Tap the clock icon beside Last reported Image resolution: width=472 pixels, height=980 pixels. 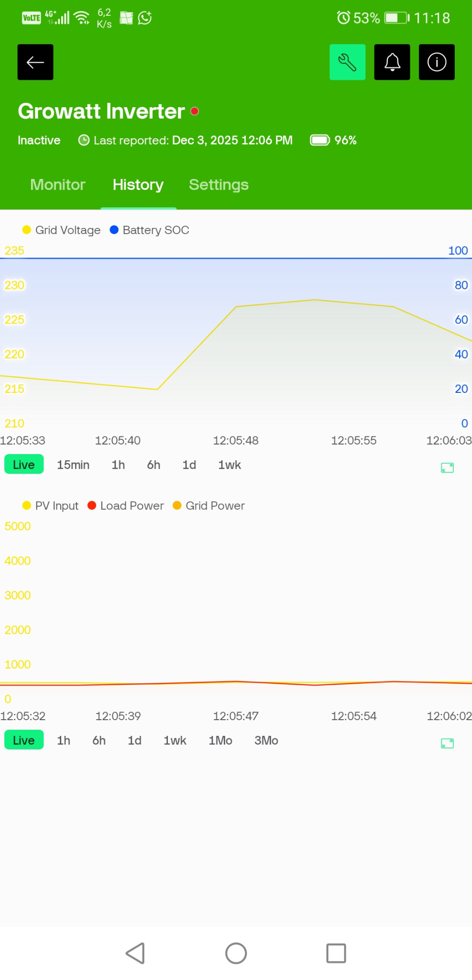(84, 140)
